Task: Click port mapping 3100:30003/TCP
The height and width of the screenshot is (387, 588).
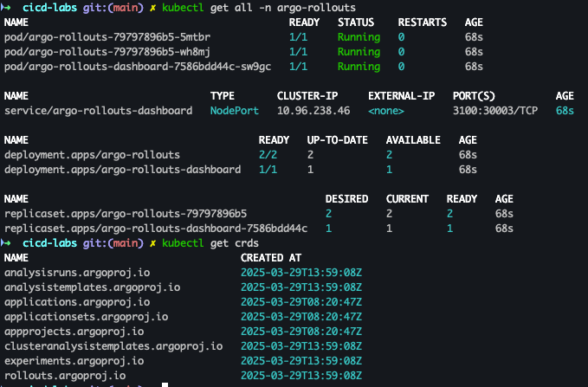Action: pos(495,111)
